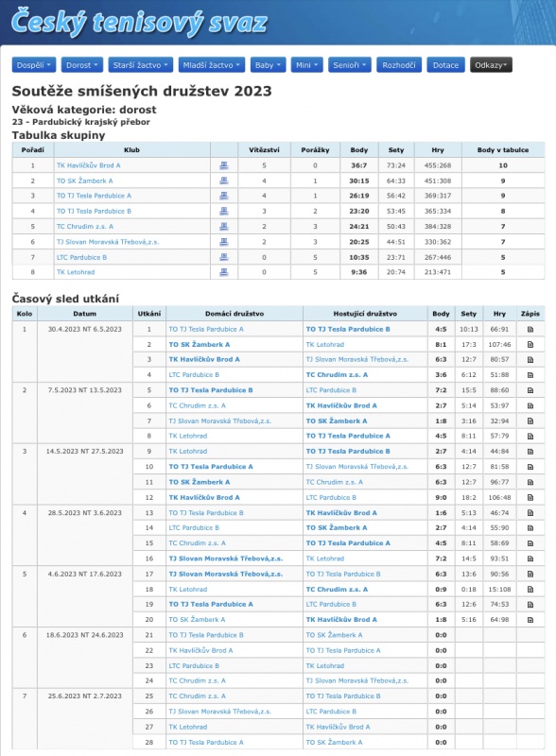Open TK Havlíčkův Brod A in standings table
The image size is (556, 756).
coord(88,165)
